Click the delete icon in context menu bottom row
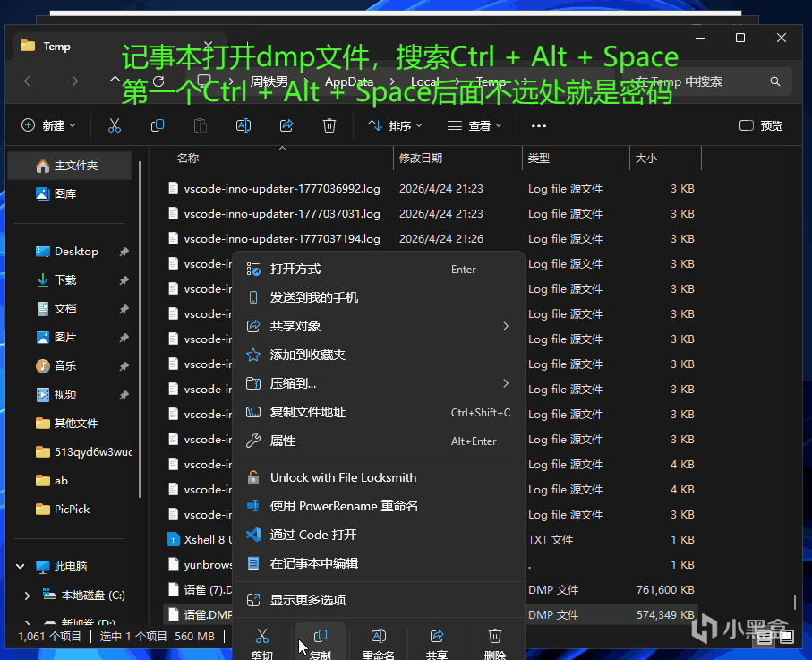812x660 pixels. tap(494, 642)
